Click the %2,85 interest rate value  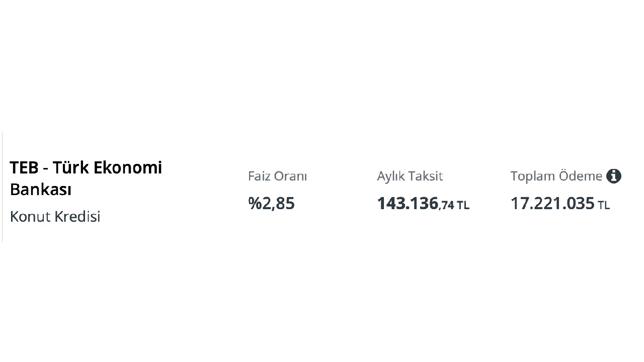pos(271,204)
